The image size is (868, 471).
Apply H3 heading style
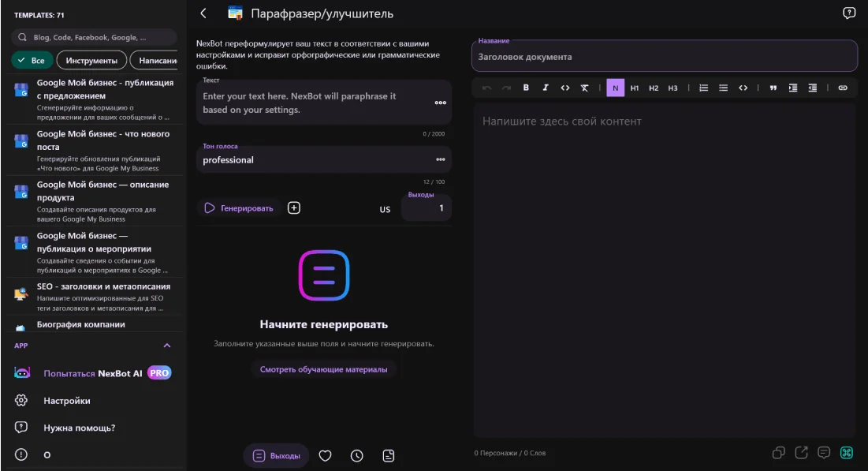point(672,88)
